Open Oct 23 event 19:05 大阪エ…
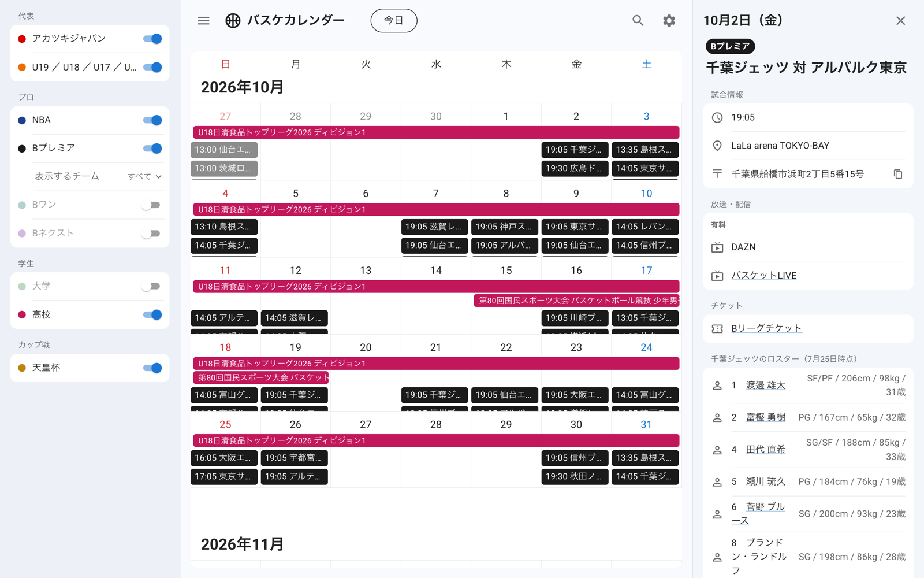Image resolution: width=924 pixels, height=578 pixels. click(x=575, y=395)
